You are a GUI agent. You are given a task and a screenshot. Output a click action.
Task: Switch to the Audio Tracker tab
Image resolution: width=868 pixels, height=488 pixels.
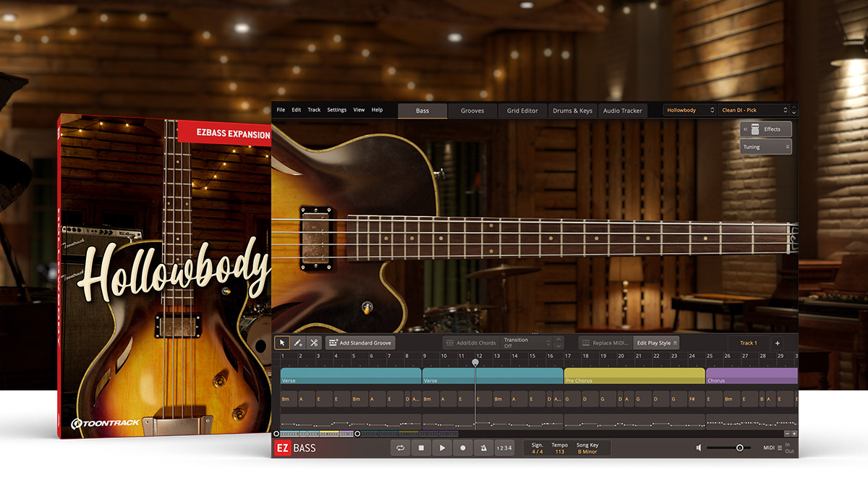point(622,111)
